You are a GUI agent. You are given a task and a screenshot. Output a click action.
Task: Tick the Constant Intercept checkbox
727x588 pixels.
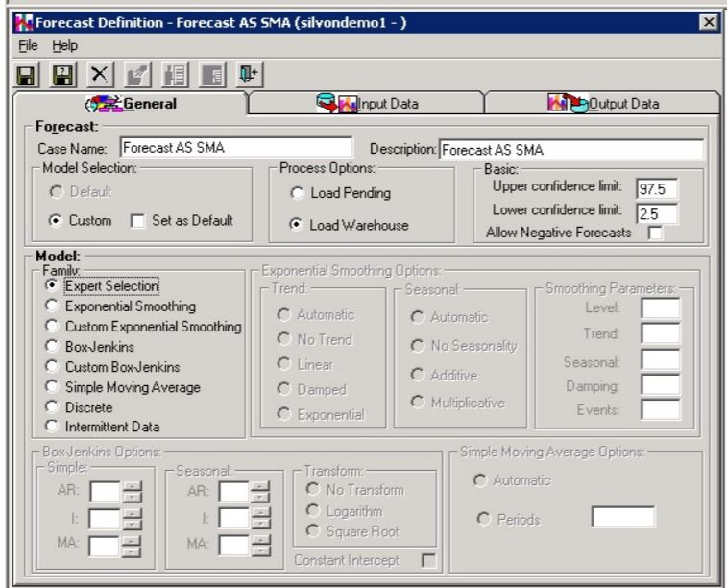(x=428, y=560)
